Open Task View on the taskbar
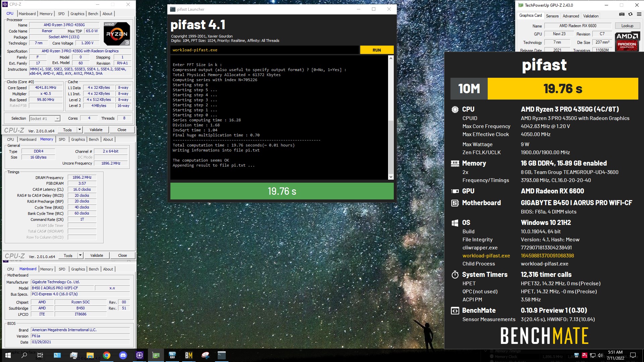644x362 pixels. [x=40, y=355]
